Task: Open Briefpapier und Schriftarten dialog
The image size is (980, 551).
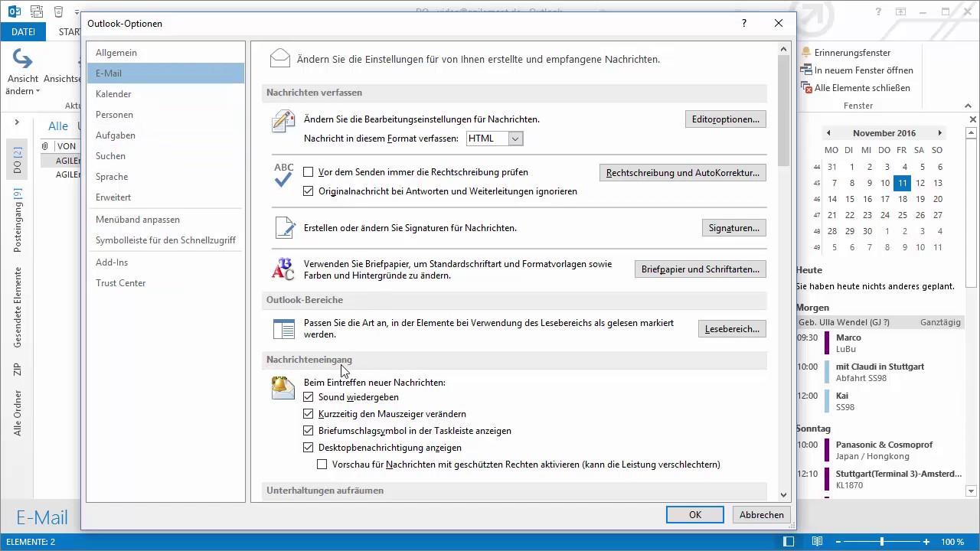Action: [x=700, y=269]
